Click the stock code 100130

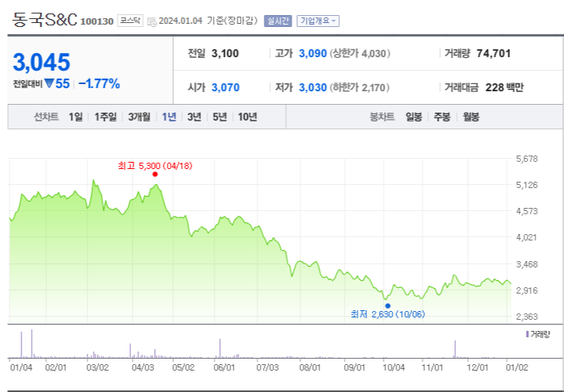97,21
